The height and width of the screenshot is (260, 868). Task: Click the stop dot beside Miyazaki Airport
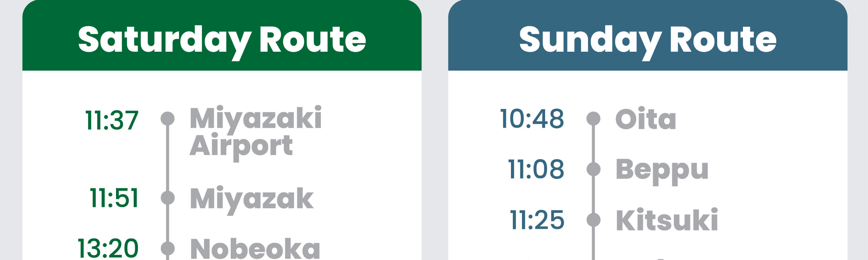[168, 118]
